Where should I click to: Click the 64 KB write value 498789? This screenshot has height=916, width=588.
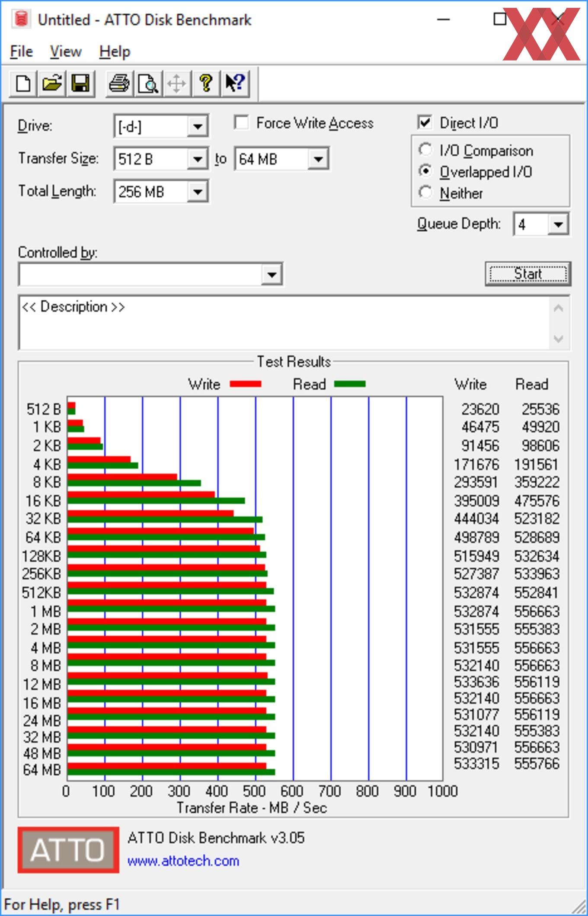coord(476,537)
